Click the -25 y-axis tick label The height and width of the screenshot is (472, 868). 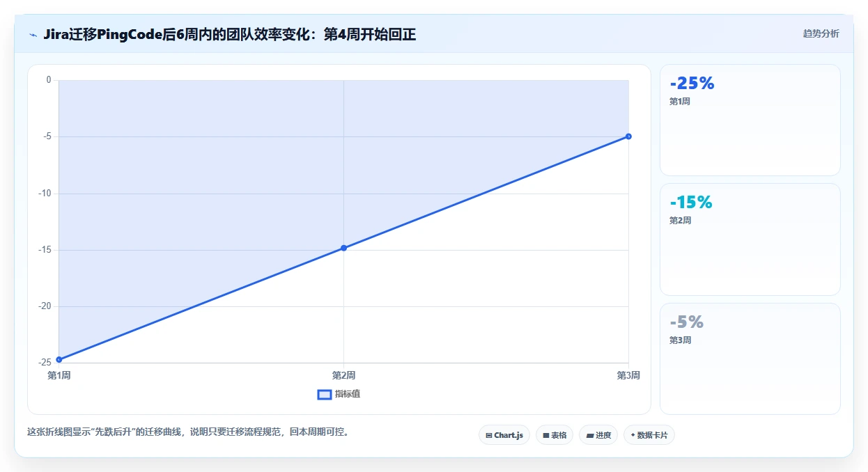[45, 363]
